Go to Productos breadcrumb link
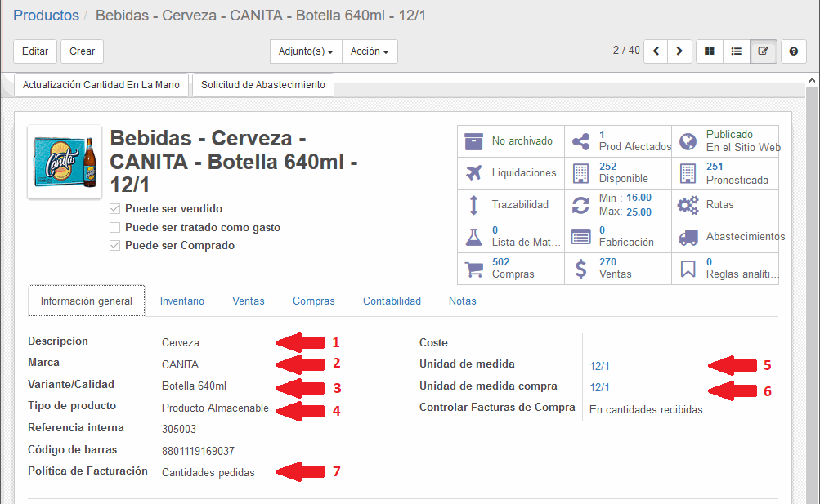This screenshot has height=504, width=820. point(46,16)
